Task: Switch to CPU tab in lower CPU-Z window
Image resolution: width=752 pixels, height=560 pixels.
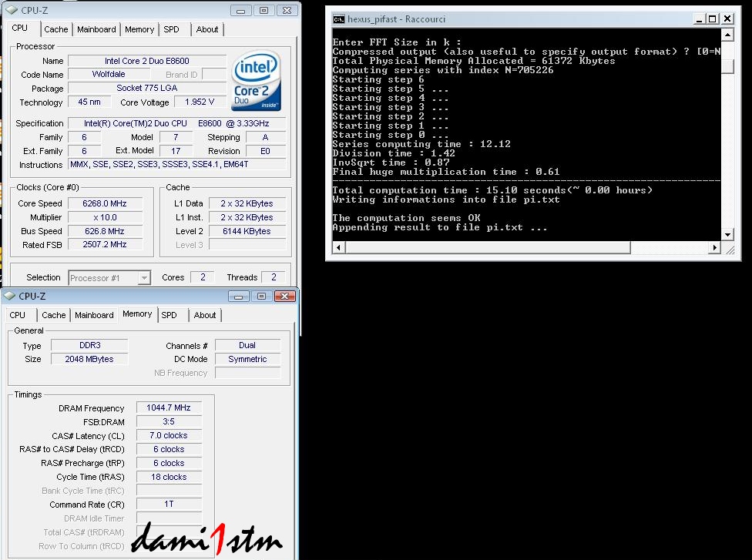Action: [x=17, y=315]
